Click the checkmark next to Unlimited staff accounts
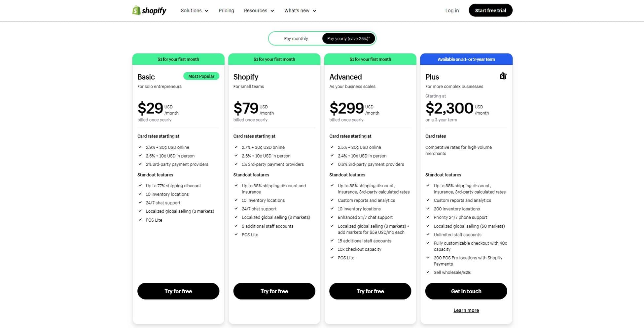Screen dimensions: 644x328 pyautogui.click(x=428, y=235)
